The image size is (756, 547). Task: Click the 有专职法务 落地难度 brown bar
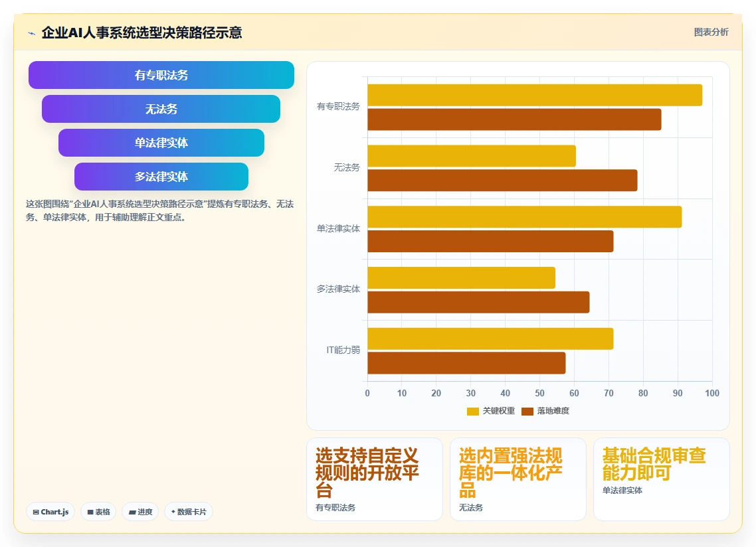pyautogui.click(x=514, y=119)
